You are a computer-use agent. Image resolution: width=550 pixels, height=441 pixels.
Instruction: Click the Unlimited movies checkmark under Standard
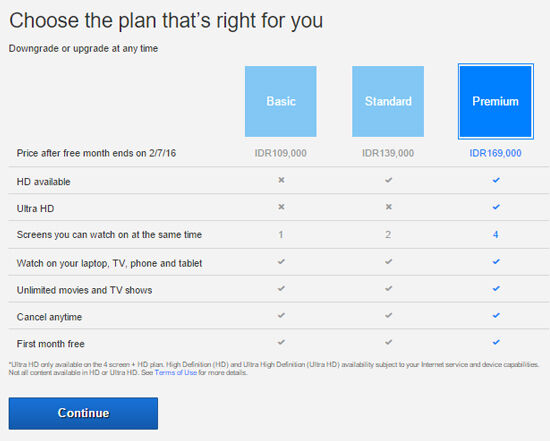tap(388, 288)
